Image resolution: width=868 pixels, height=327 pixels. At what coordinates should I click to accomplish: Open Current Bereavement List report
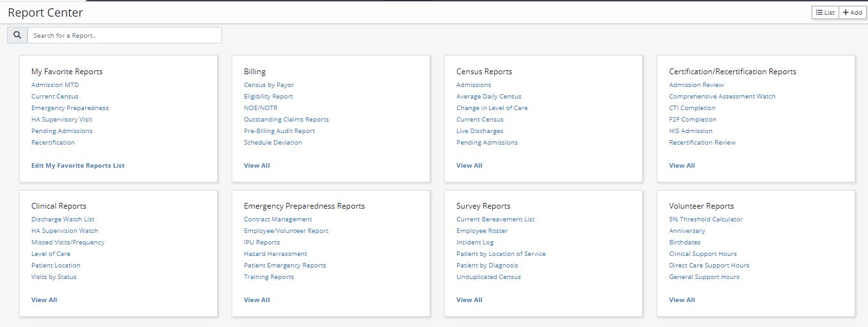point(495,219)
